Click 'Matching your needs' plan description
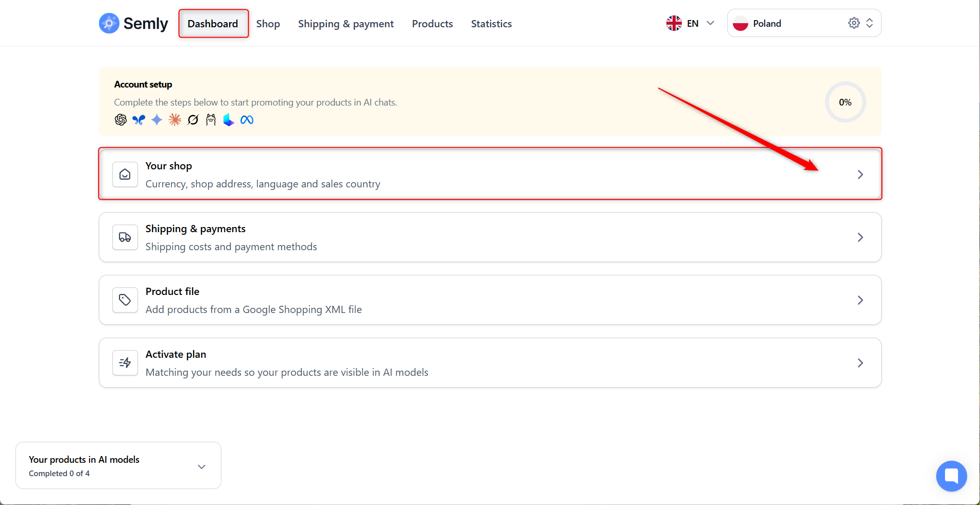Viewport: 980px width, 505px height. pos(287,372)
